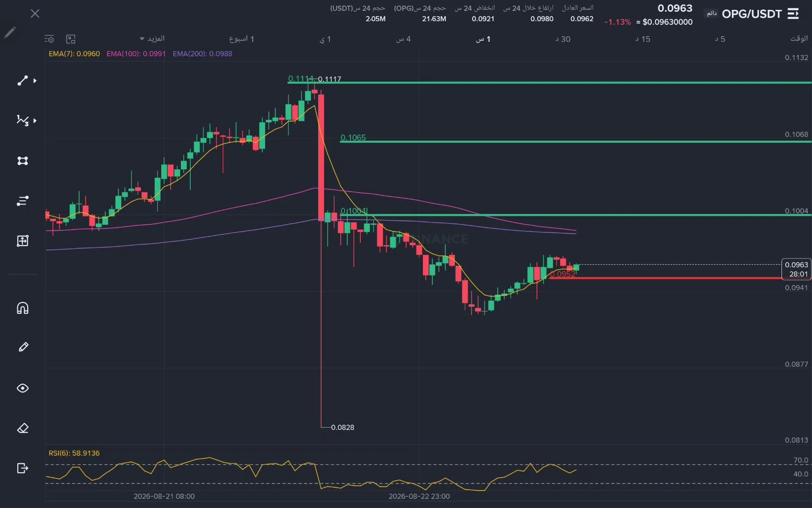This screenshot has width=812, height=508.
Task: Select the red 0.0952 horizontal line
Action: (x=665, y=278)
